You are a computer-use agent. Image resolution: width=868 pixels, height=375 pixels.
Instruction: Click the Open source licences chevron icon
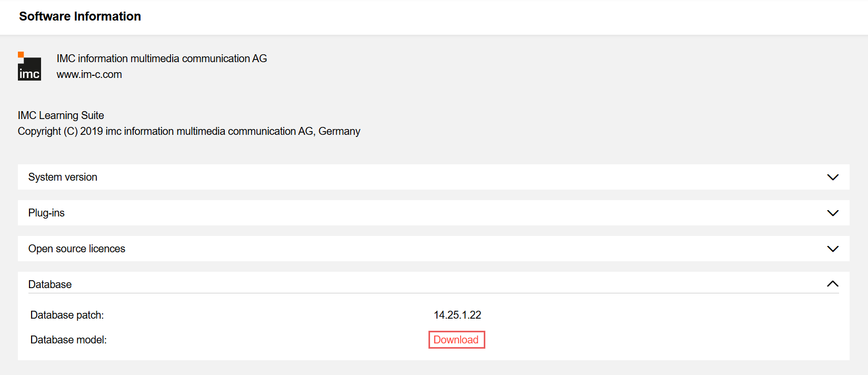[833, 249]
